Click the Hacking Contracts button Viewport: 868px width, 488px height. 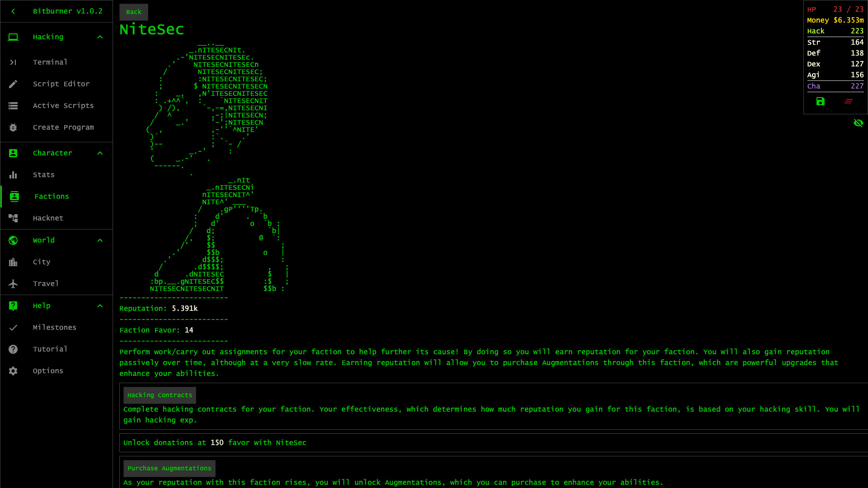tap(159, 394)
